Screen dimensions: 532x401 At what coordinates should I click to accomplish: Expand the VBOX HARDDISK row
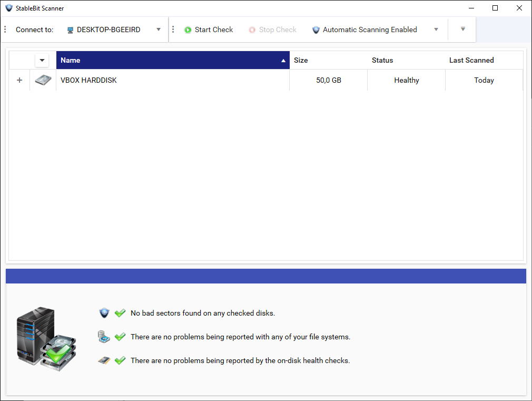pyautogui.click(x=19, y=80)
